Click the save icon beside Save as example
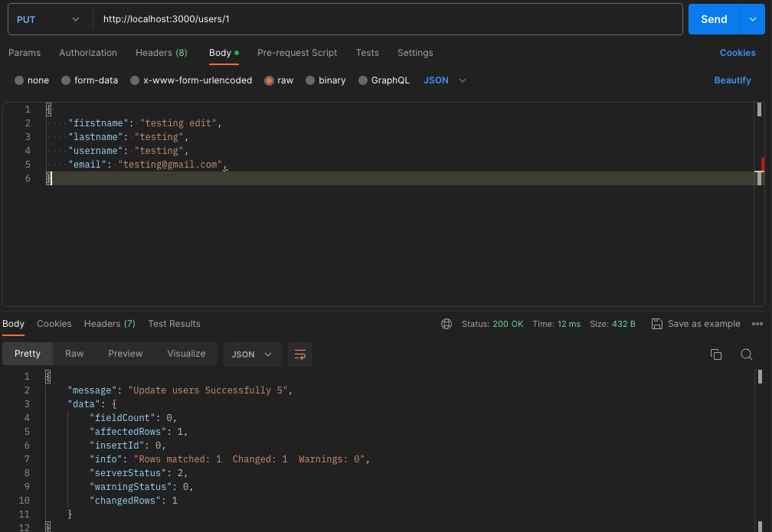The width and height of the screenshot is (772, 532). pos(657,324)
